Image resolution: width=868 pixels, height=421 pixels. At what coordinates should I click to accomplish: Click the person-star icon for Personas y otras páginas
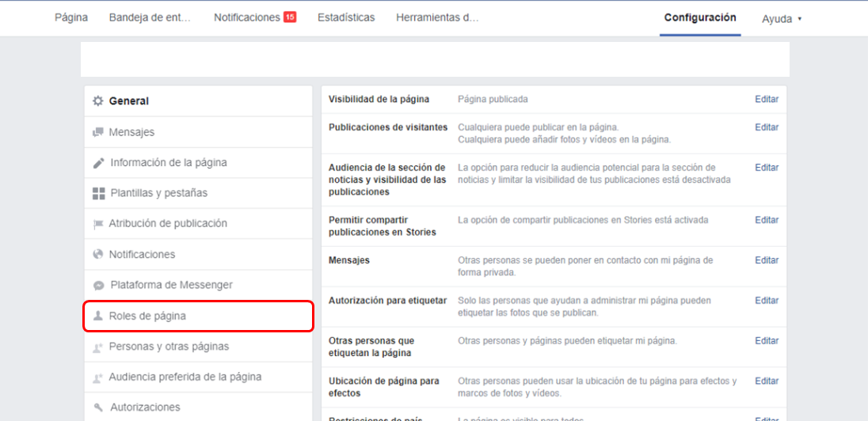click(98, 347)
